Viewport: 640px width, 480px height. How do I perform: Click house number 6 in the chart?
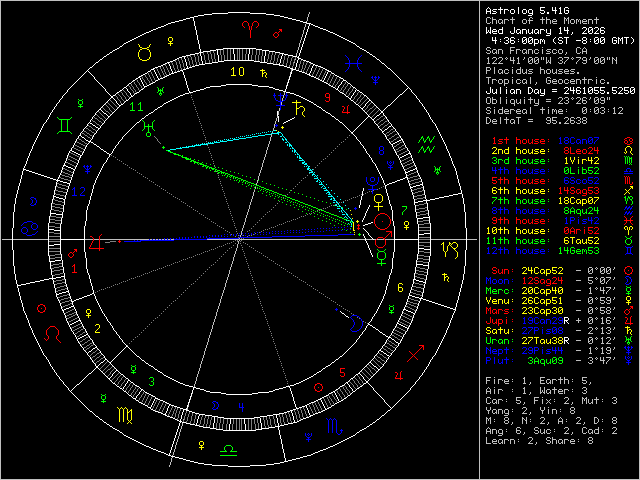coord(400,288)
